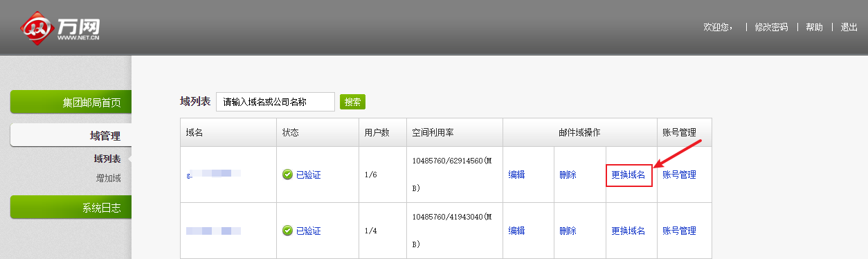The width and height of the screenshot is (868, 259).
Task: Click the 域列表 heading above table
Action: coord(195,101)
